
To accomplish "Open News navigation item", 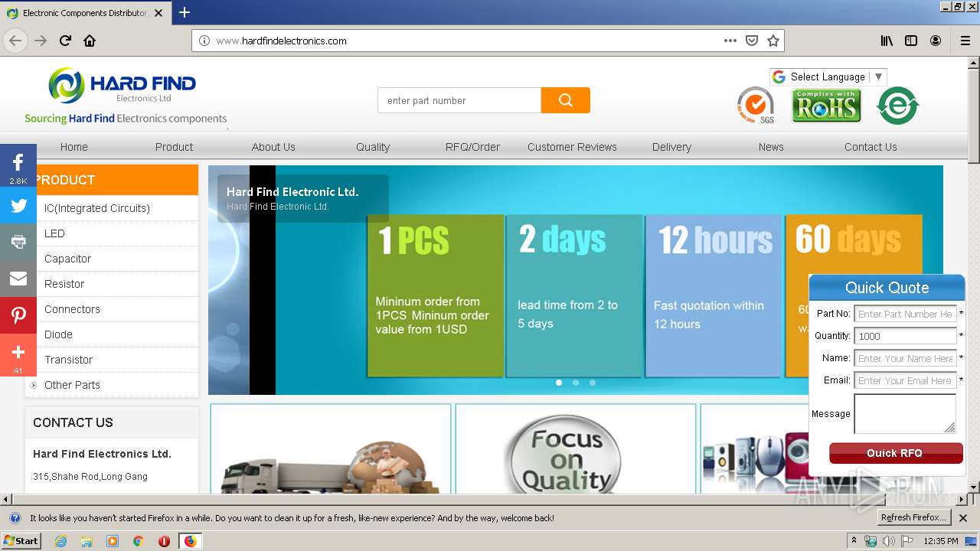I will 771,147.
